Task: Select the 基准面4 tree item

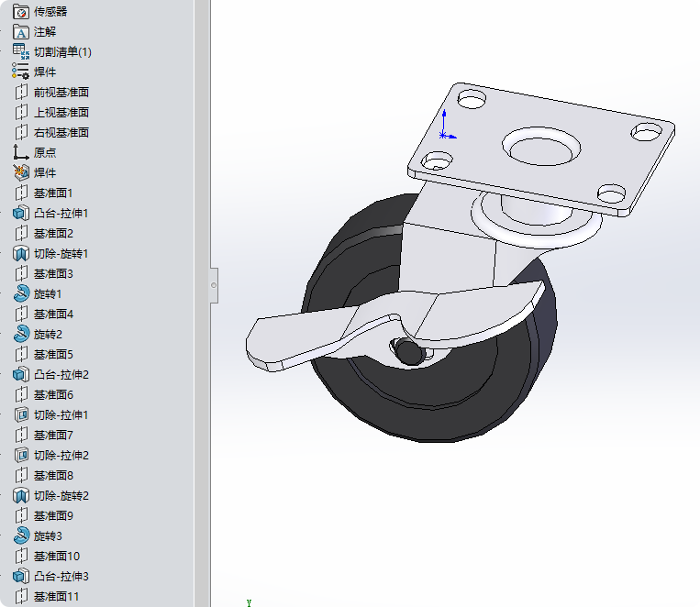Action: [x=53, y=314]
